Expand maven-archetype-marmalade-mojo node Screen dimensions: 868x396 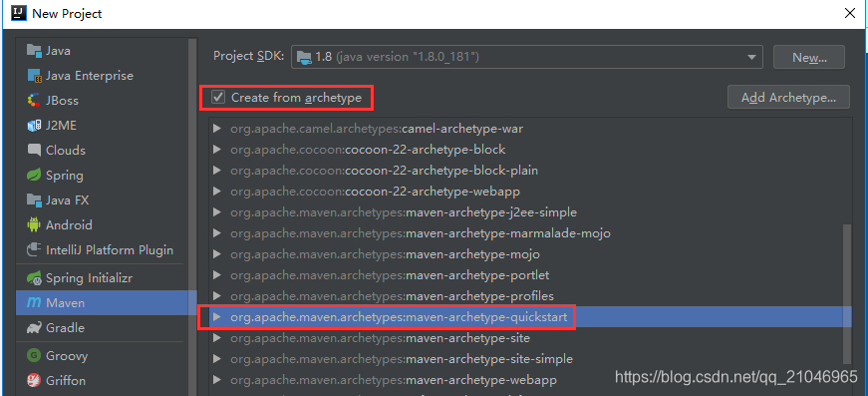point(217,233)
